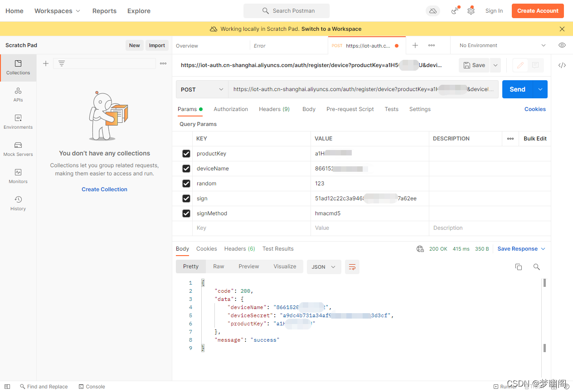
Task: Copy the response body with copy icon
Action: click(519, 267)
